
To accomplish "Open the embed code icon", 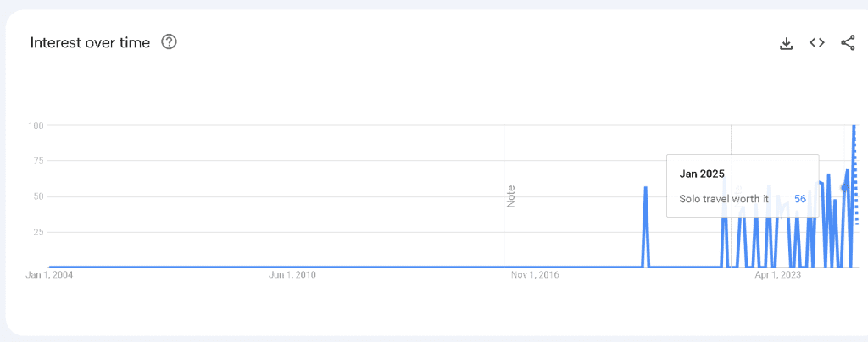I will point(817,42).
